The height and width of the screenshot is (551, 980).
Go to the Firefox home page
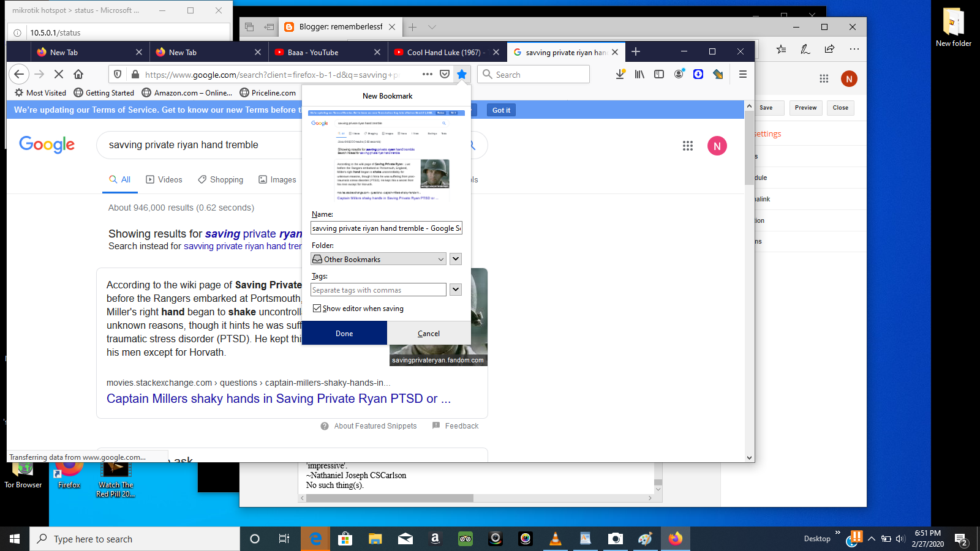click(x=78, y=74)
